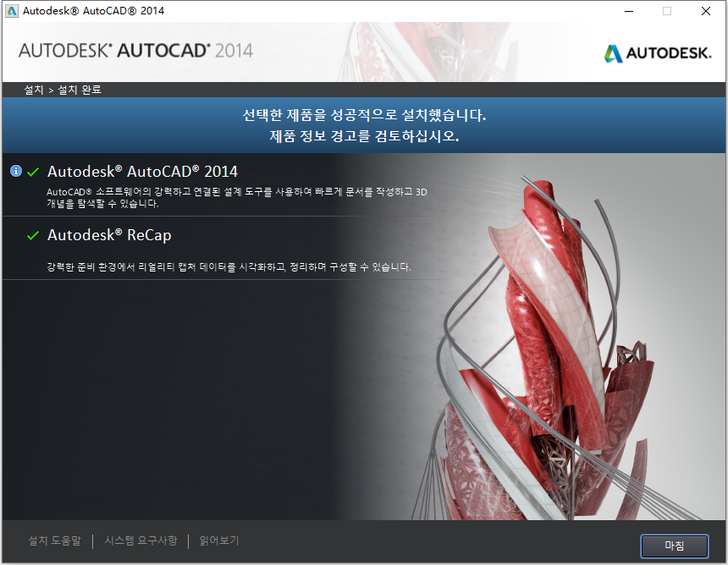Click the AutoCAD description text mentioning 3D
728x565 pixels.
237,198
